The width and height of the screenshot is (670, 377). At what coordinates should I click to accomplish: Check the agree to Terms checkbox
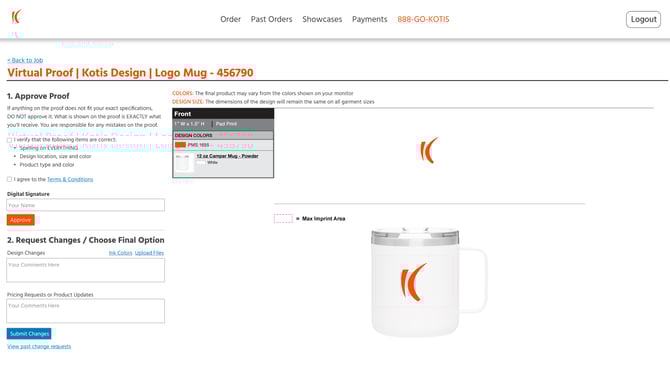point(9,179)
